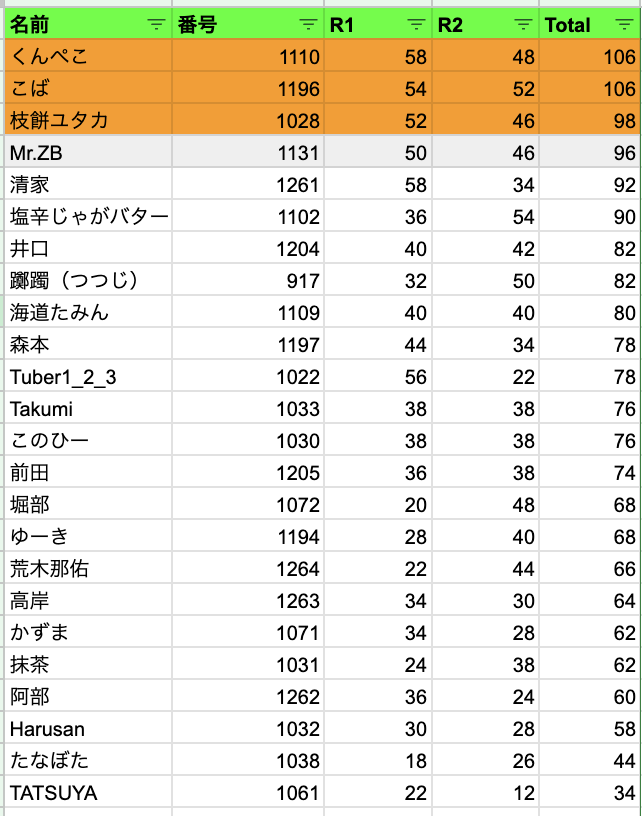
Task: Open the filter icon in R1 header
Action: coord(416,25)
